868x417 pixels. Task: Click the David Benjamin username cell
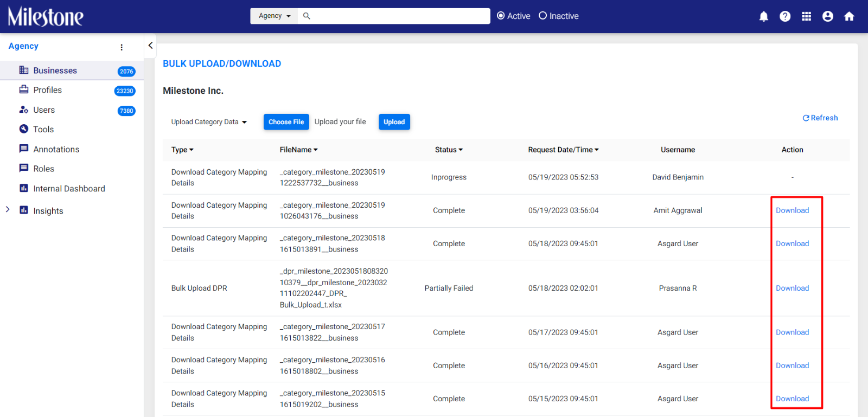coord(678,177)
